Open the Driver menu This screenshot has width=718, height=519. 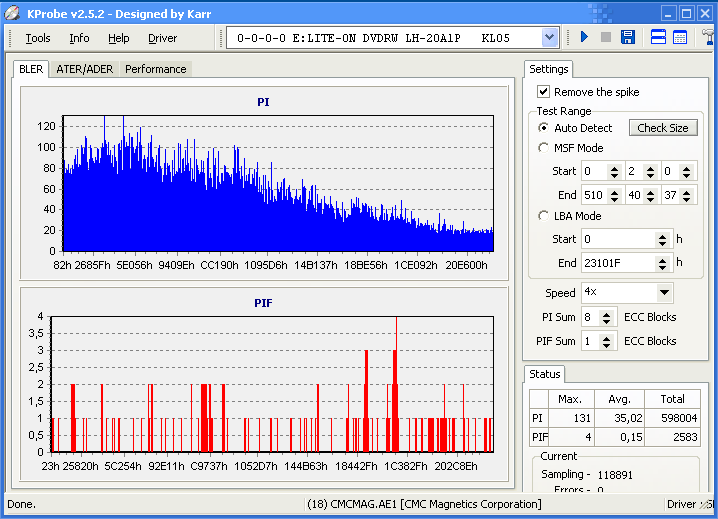(162, 38)
